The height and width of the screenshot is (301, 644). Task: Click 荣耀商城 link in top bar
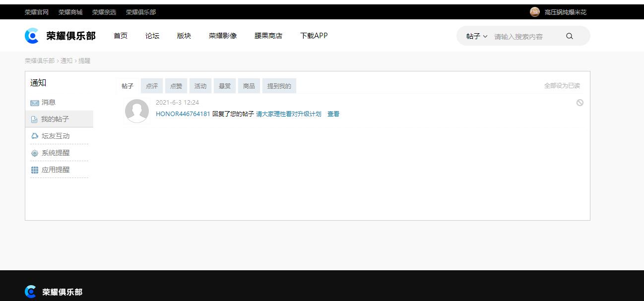coord(70,12)
